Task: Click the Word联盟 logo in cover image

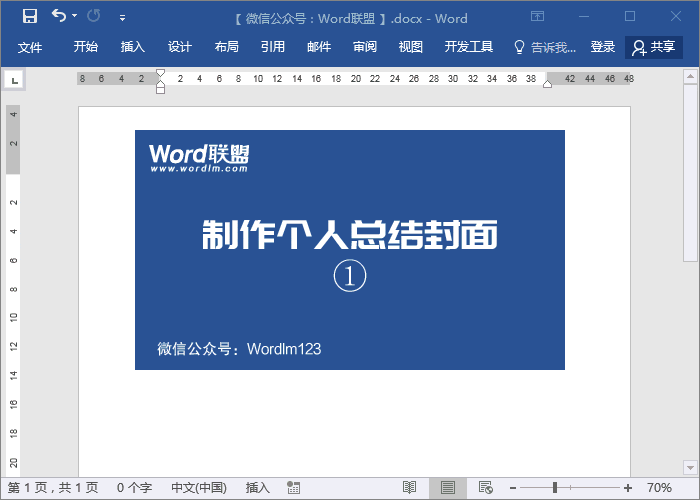Action: tap(199, 158)
